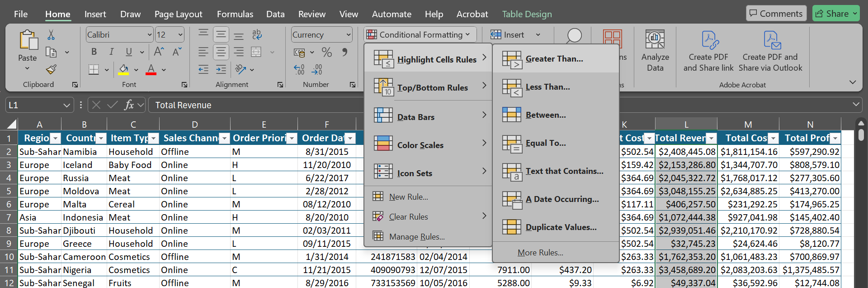Increase font size with large A icon

coord(159,52)
